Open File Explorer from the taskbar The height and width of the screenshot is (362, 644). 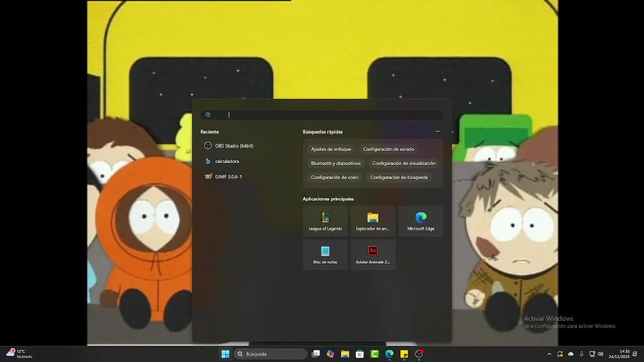[345, 354]
